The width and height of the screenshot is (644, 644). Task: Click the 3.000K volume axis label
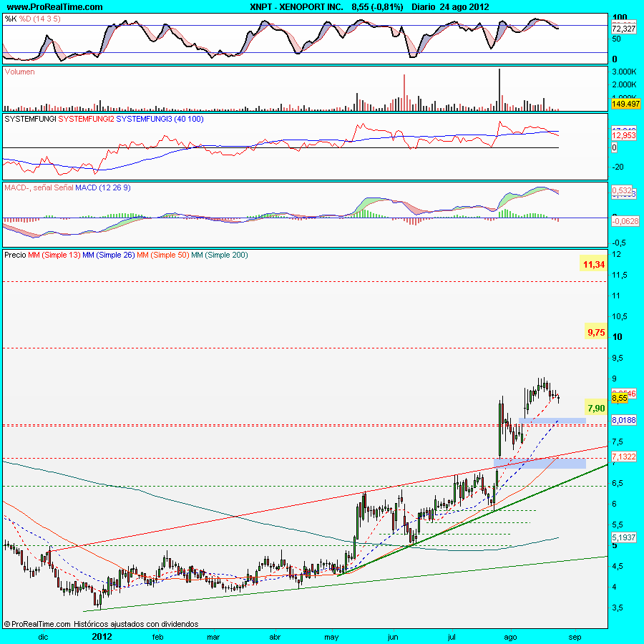(x=624, y=72)
